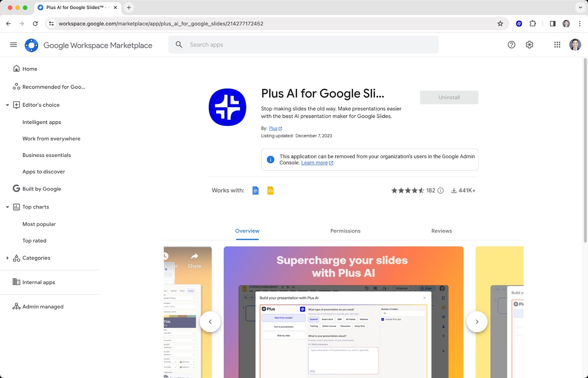Viewport: 588px width, 378px height.
Task: Reload the page
Action: [x=35, y=24]
